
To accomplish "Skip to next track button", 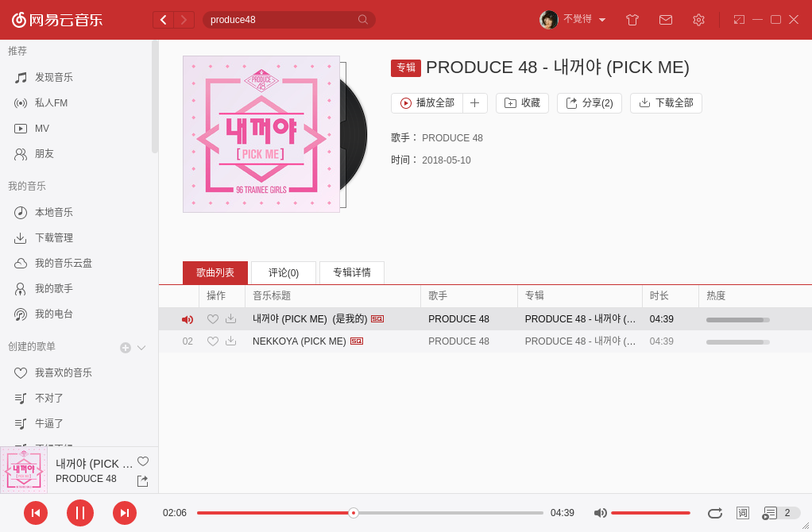I will (x=125, y=513).
